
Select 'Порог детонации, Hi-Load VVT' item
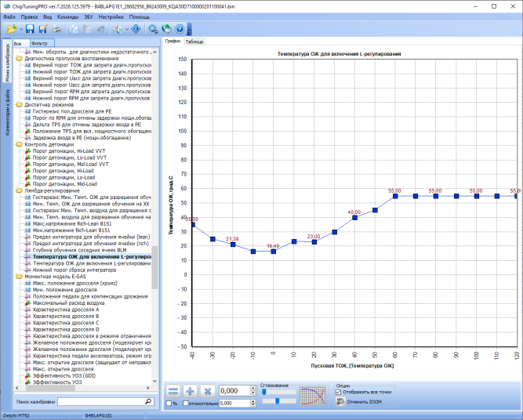click(69, 151)
